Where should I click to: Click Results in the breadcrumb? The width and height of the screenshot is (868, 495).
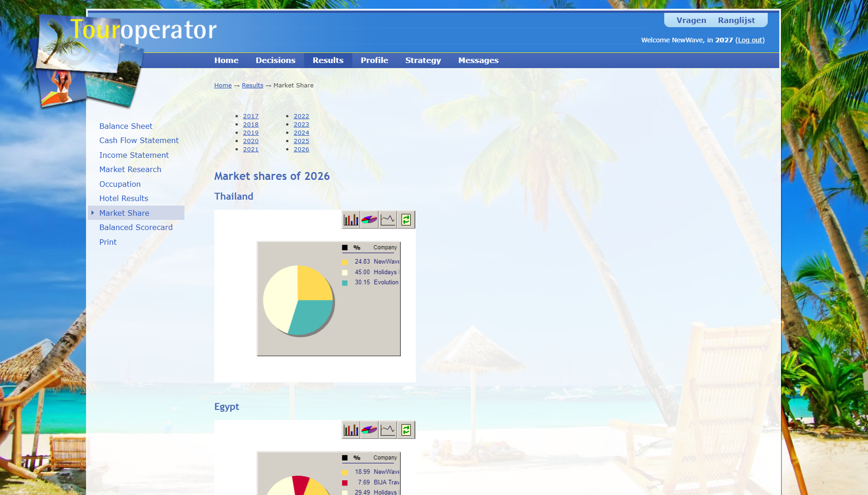253,86
